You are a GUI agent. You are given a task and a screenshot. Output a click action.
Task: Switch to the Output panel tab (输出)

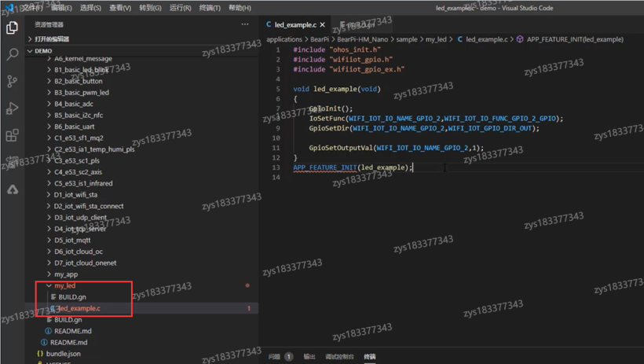pos(309,357)
